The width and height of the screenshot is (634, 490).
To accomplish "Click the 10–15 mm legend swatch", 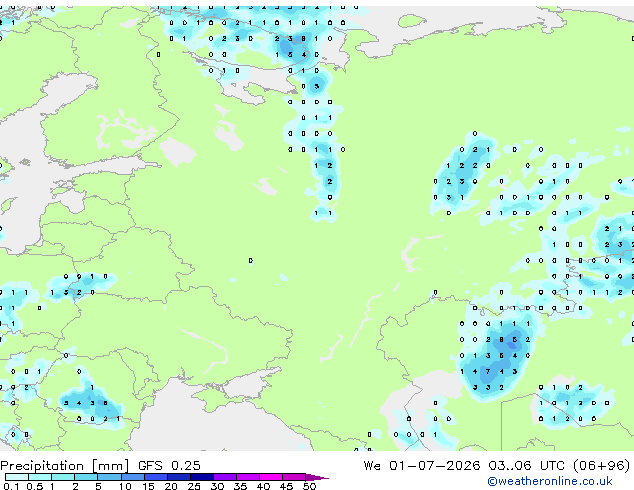I will (x=132, y=477).
